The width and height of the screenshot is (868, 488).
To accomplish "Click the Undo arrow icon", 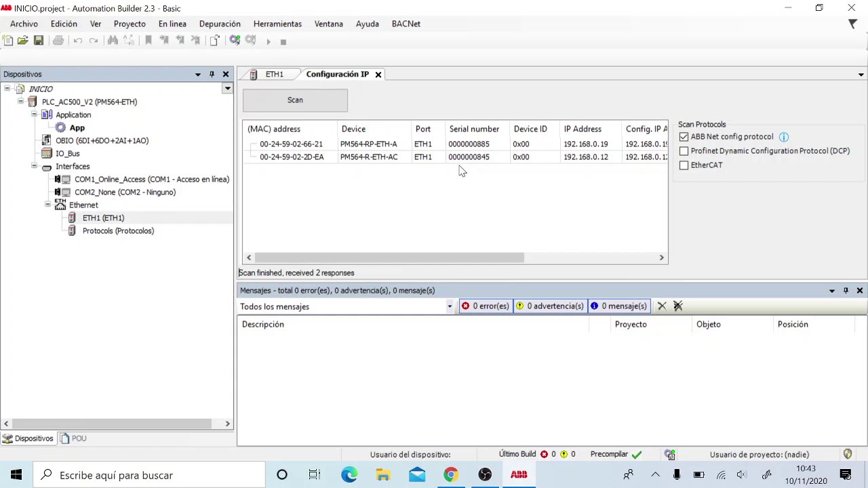I will click(78, 41).
